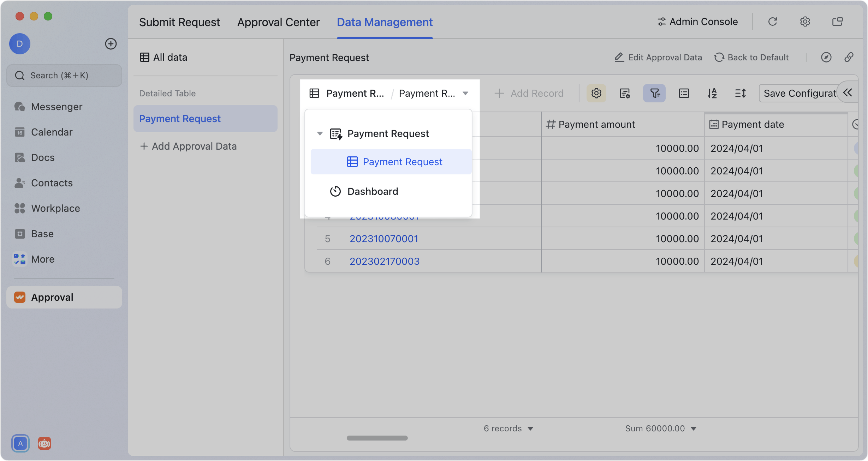Collapse the Payment Request tree node
The image size is (868, 461).
320,133
